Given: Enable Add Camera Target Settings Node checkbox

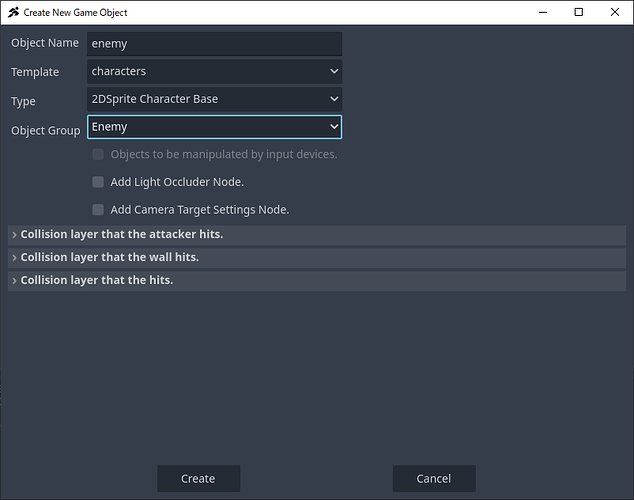Looking at the screenshot, I should [98, 210].
